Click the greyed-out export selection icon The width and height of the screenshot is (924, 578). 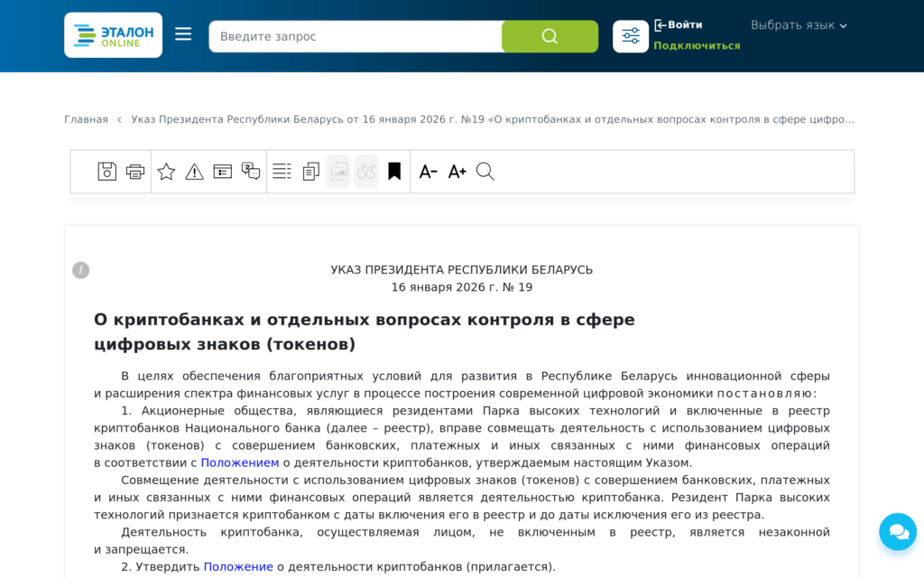pos(338,172)
